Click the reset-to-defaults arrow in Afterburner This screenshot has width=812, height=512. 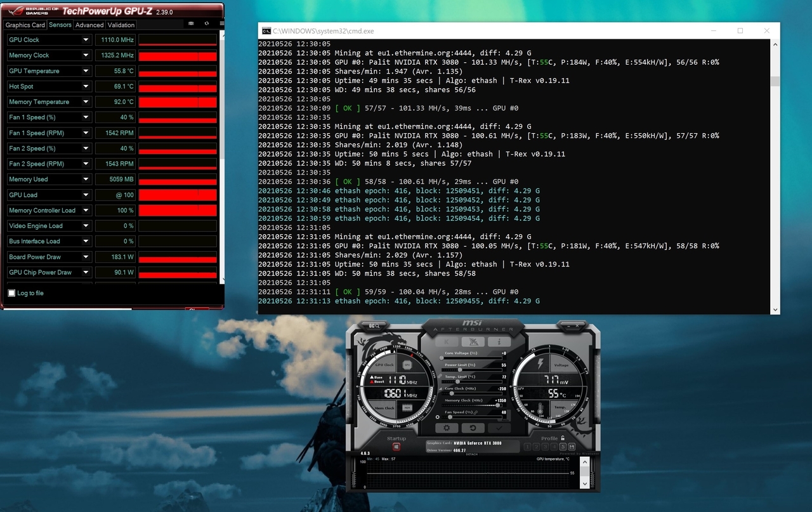click(x=473, y=428)
